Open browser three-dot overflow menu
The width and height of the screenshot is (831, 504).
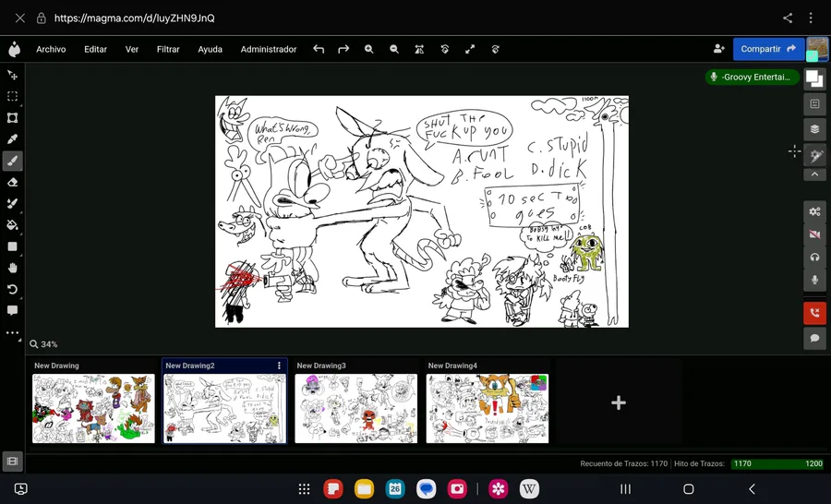811,18
